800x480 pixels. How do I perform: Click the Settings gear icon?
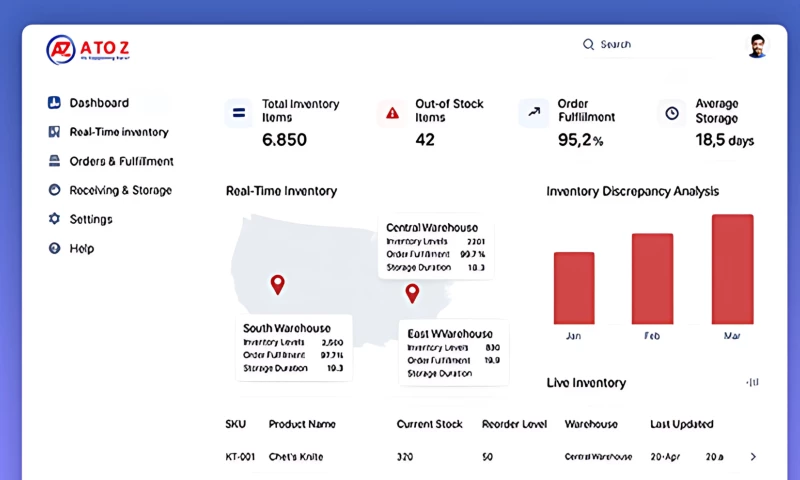(x=54, y=219)
